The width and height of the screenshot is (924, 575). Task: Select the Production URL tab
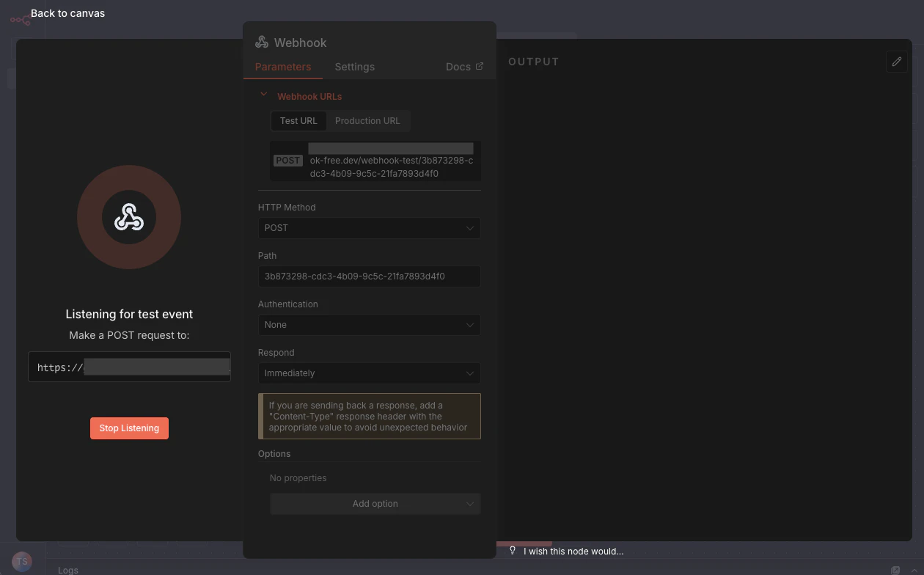(367, 121)
